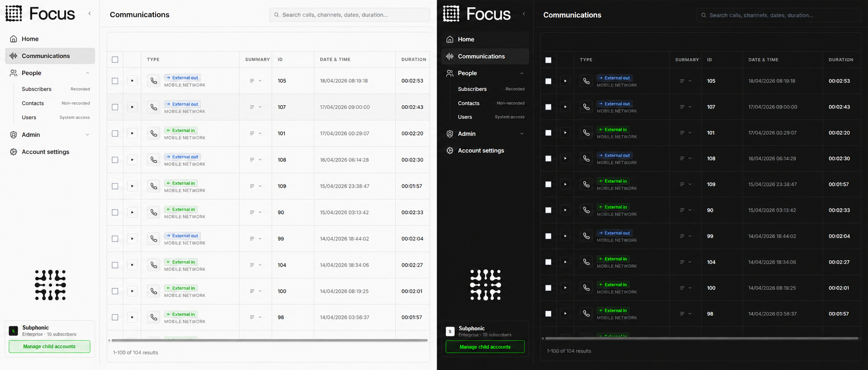Expand the Admin section in dark sidebar

click(522, 134)
